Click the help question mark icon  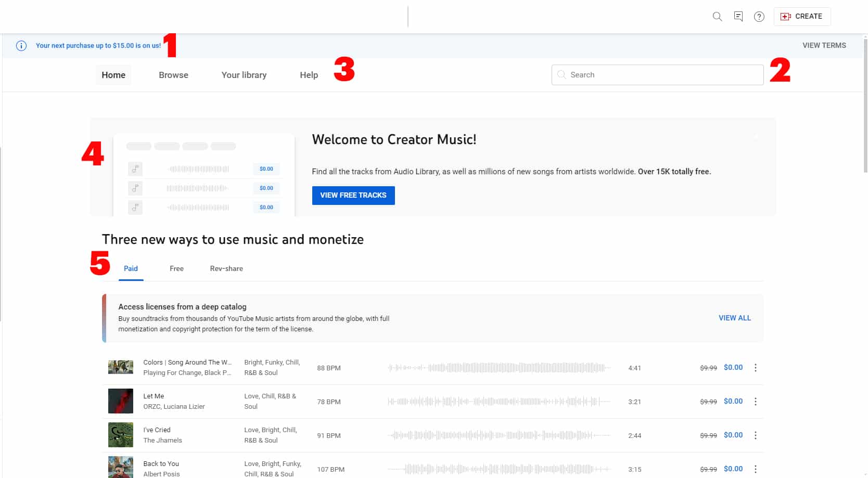(x=759, y=17)
